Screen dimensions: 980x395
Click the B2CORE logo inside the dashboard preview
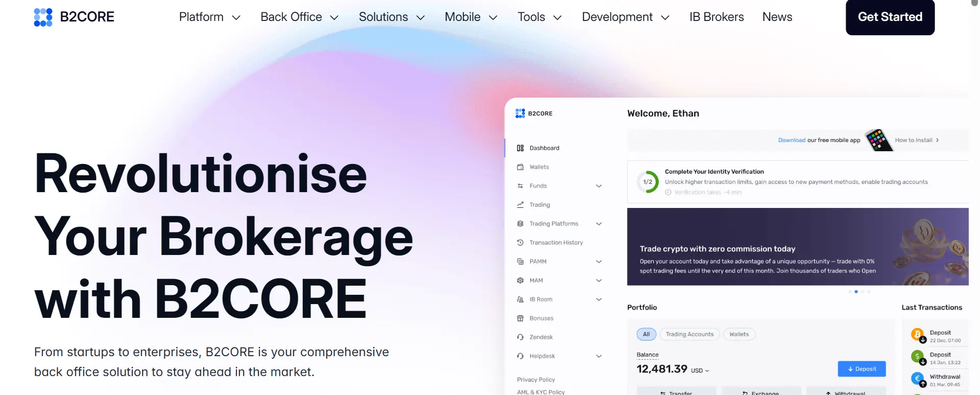pyautogui.click(x=534, y=113)
